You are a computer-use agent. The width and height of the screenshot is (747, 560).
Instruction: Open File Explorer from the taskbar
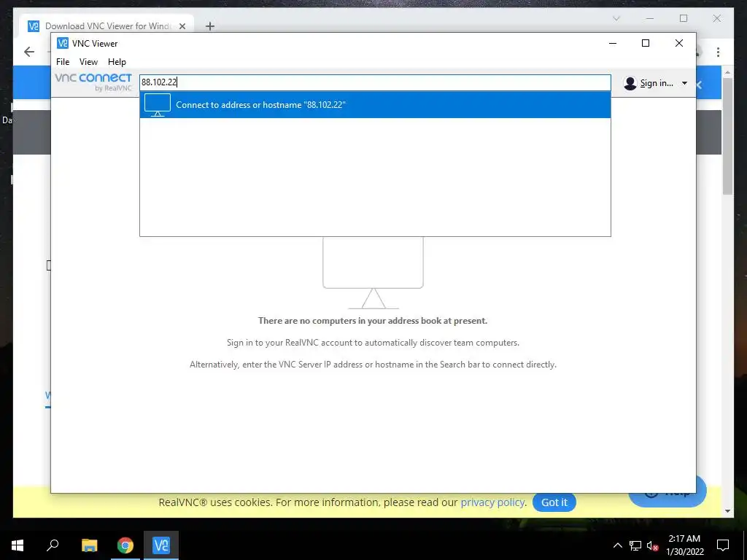(x=89, y=545)
